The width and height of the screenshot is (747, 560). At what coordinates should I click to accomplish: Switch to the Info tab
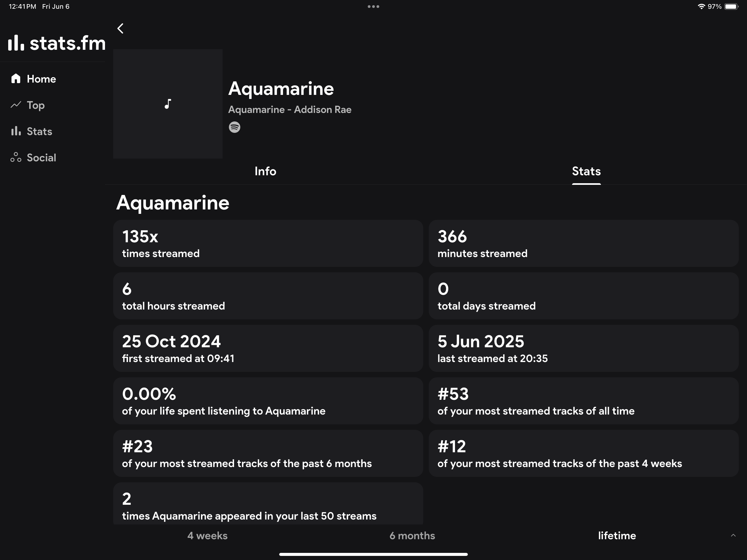(x=265, y=171)
